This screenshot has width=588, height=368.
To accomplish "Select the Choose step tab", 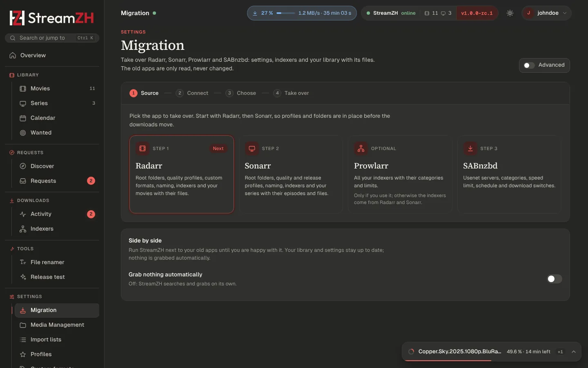I will coord(241,93).
